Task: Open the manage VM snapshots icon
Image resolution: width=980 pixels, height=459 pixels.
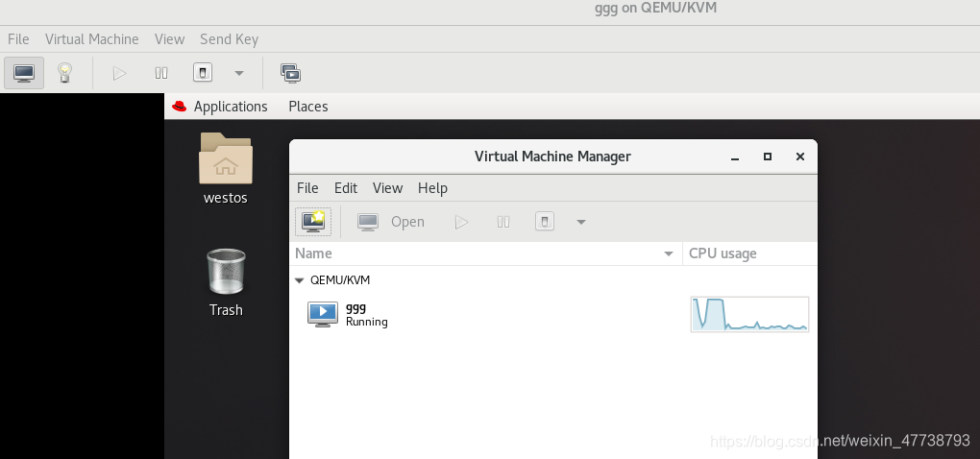Action: tap(290, 74)
